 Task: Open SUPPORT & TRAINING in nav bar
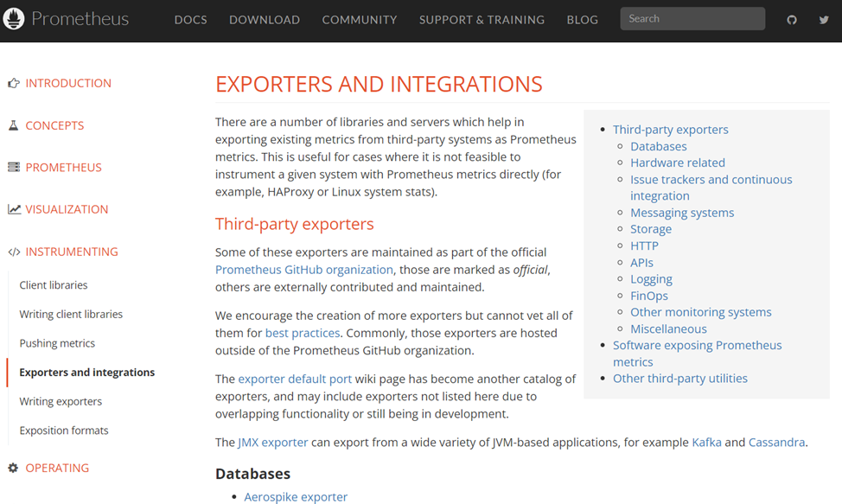[x=482, y=20]
